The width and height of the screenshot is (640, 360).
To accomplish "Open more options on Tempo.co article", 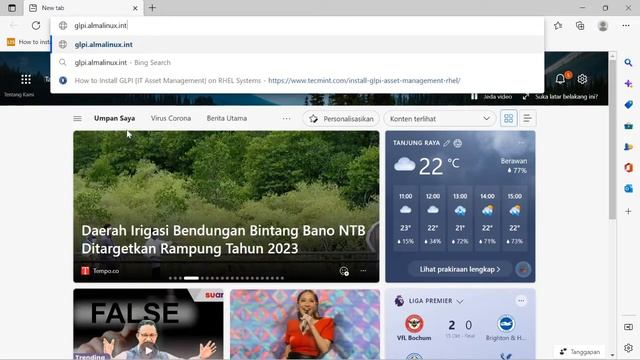I will point(363,271).
